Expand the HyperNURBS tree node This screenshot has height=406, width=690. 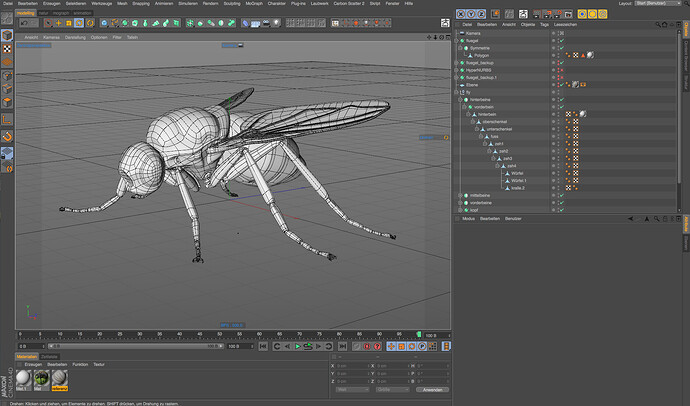pyautogui.click(x=456, y=70)
